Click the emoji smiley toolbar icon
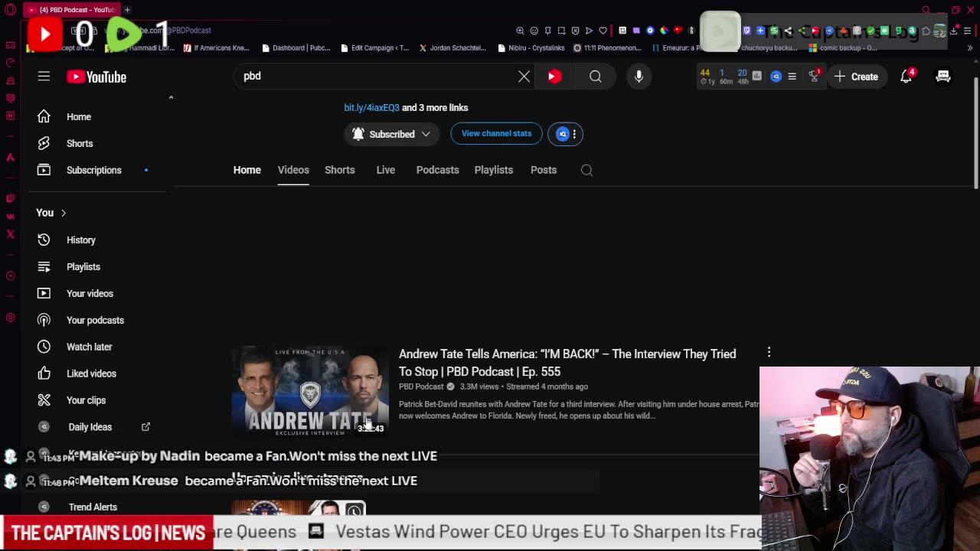Screen dimensions: 980x551 534,31
